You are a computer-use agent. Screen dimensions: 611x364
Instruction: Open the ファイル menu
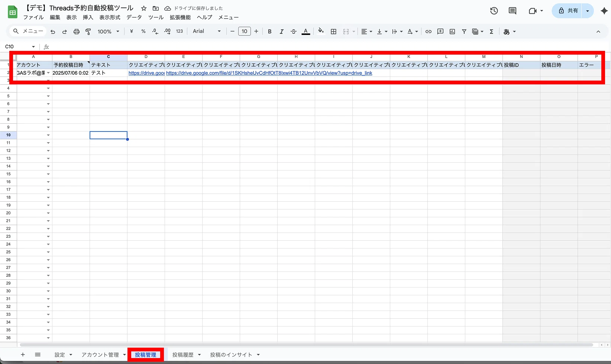pyautogui.click(x=33, y=17)
